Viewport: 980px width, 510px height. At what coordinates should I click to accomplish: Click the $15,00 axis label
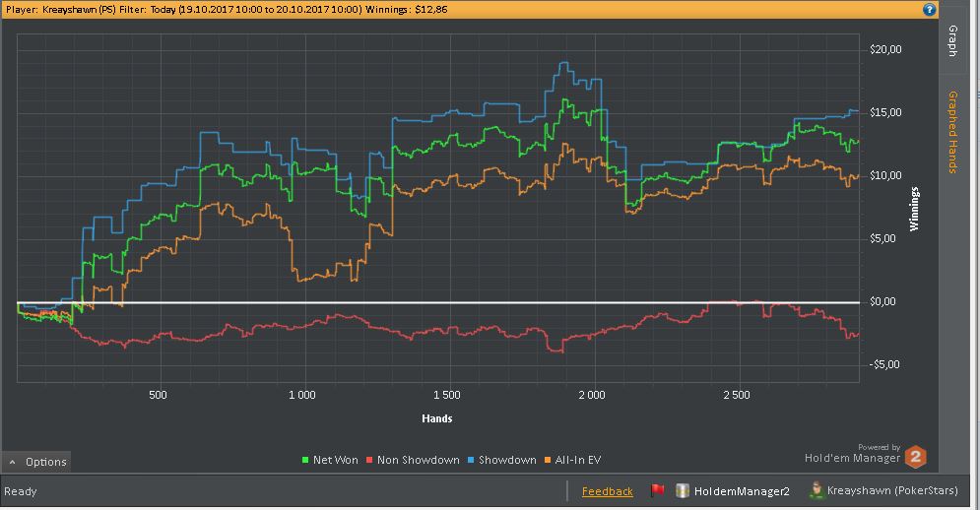(x=885, y=112)
